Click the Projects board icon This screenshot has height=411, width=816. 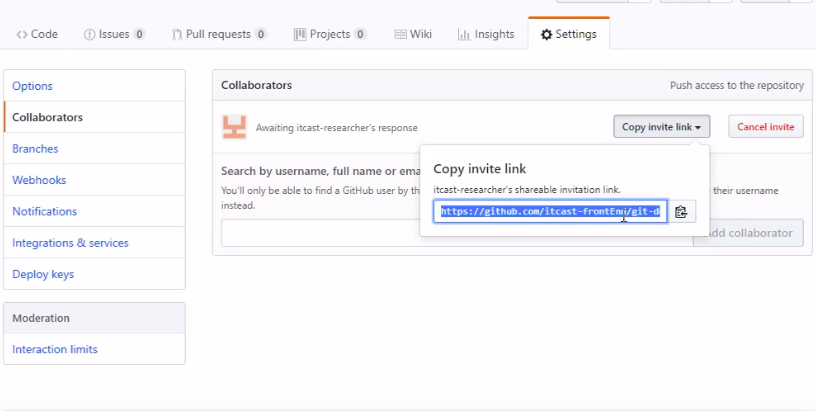click(x=300, y=35)
